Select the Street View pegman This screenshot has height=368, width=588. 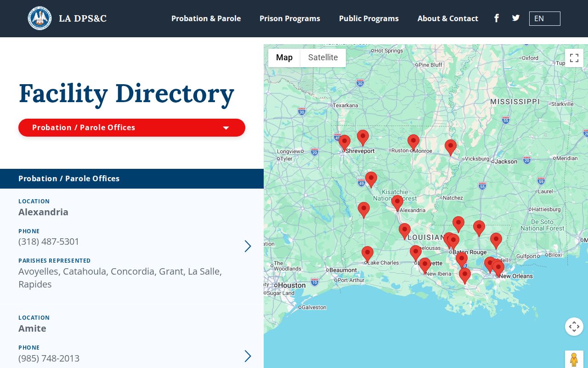574,359
